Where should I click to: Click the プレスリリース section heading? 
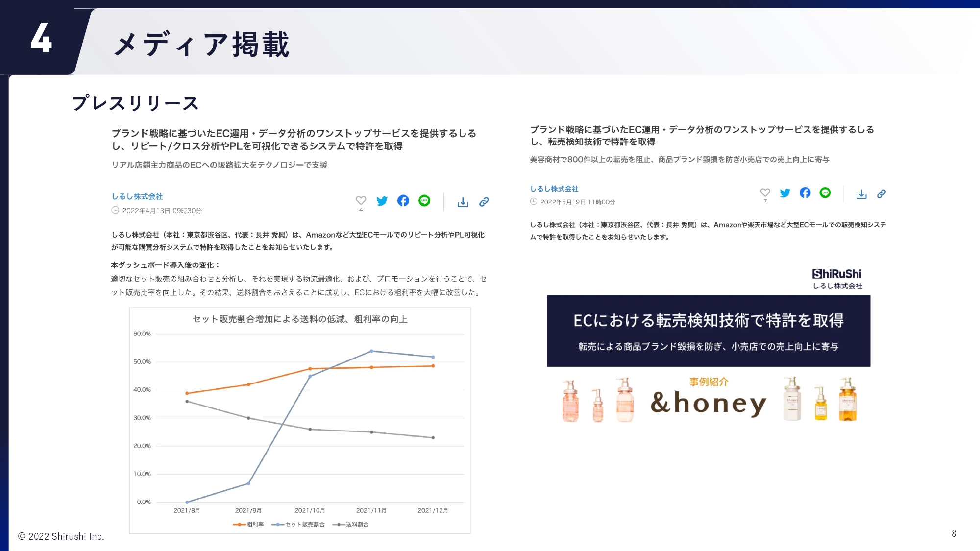[x=135, y=103]
